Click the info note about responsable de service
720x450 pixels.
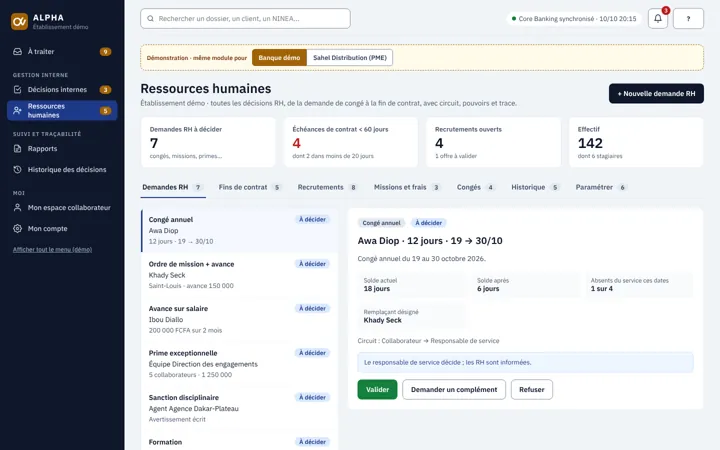[525, 362]
